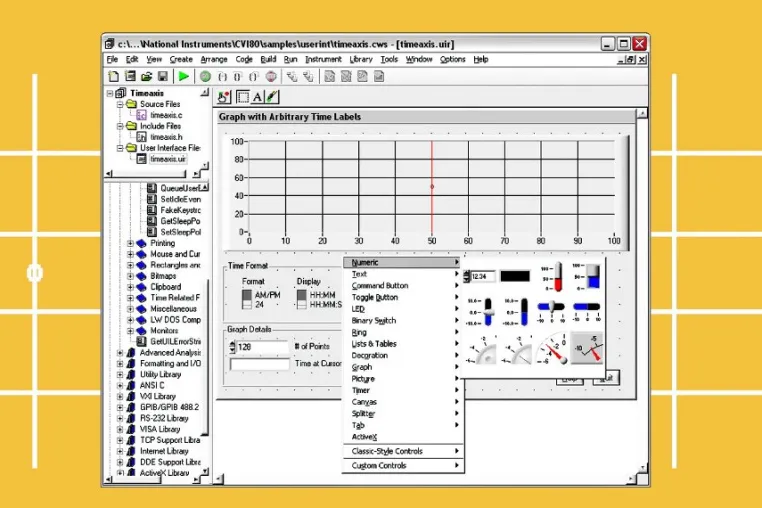The width and height of the screenshot is (762, 508).
Task: Click the # of Points value field showing 128
Action: (x=262, y=347)
